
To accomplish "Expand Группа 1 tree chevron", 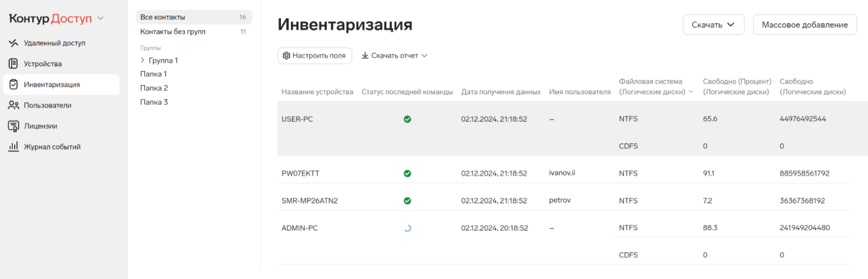I will (x=143, y=61).
